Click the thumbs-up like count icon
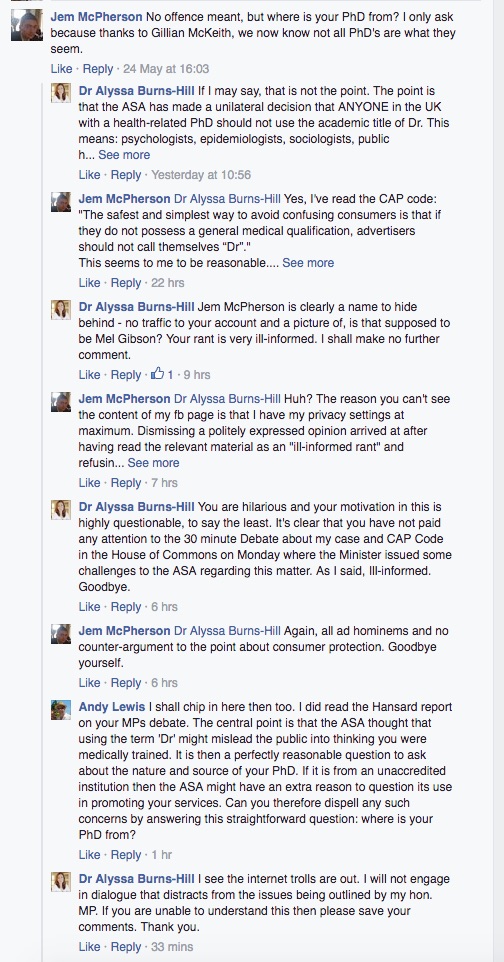 [158, 374]
